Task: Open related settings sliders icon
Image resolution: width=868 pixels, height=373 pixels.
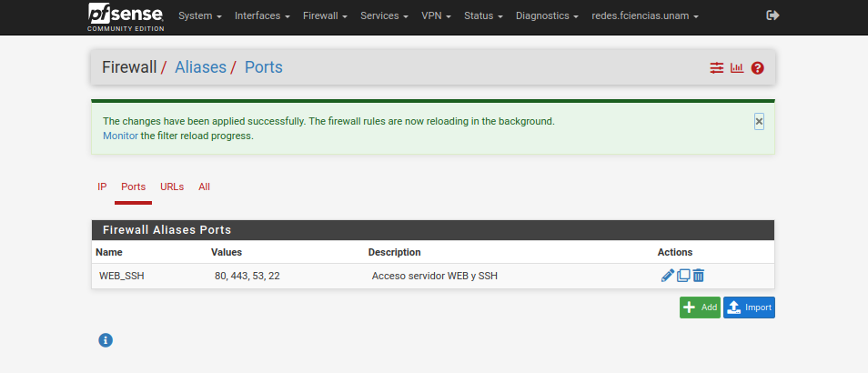Action: [717, 68]
